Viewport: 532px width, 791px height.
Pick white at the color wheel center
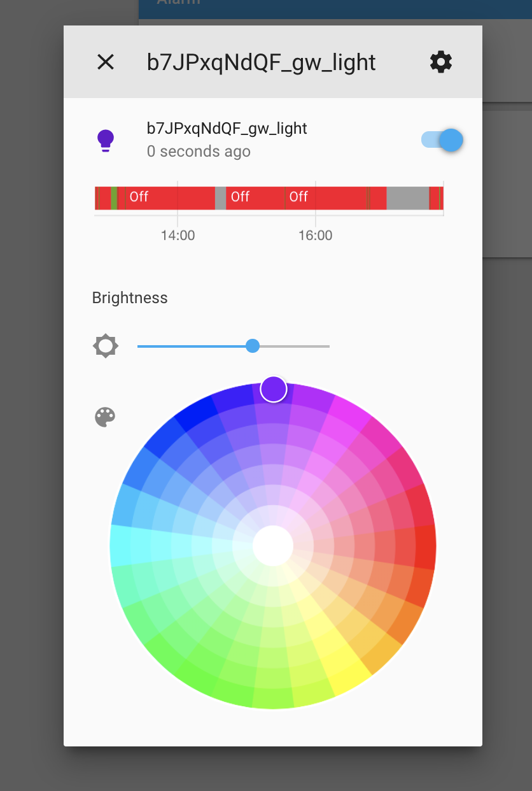(273, 546)
